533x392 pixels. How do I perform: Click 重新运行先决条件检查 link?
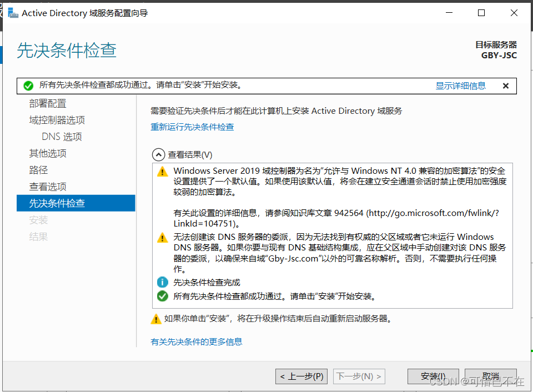193,127
